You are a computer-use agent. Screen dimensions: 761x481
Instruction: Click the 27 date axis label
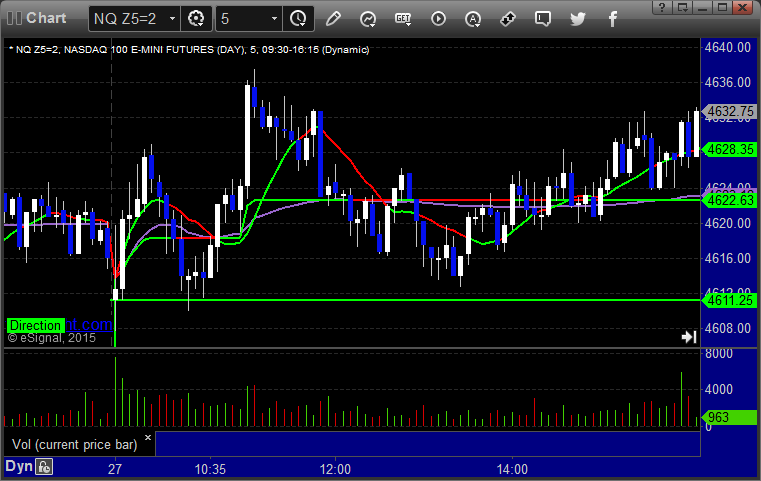click(x=115, y=469)
